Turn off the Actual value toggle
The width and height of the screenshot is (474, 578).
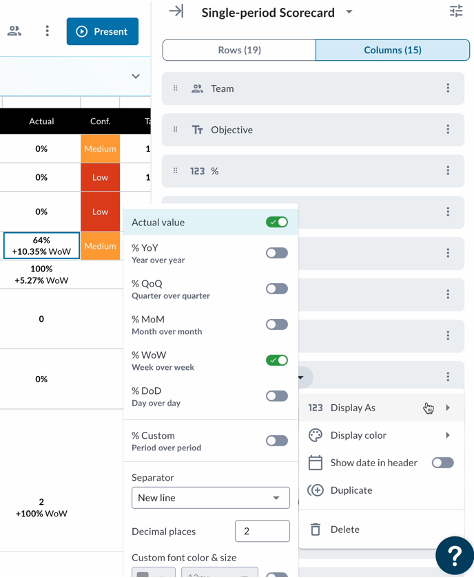pyautogui.click(x=277, y=222)
